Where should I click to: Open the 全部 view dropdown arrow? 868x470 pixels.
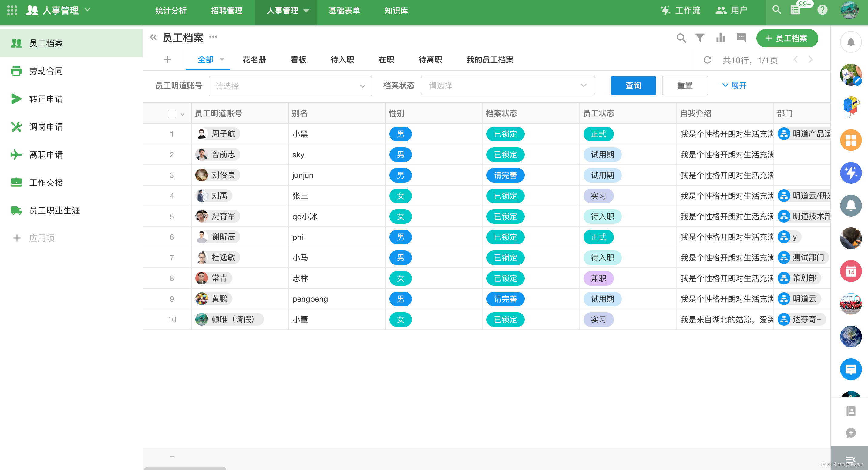click(x=222, y=59)
